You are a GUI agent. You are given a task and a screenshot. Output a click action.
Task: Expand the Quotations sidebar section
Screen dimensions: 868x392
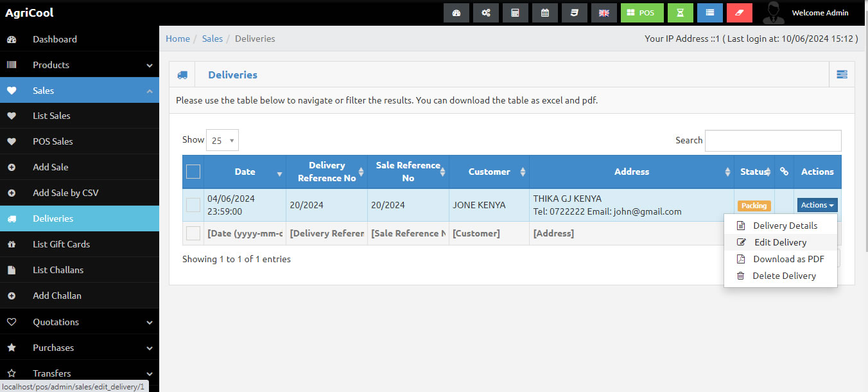(x=80, y=322)
